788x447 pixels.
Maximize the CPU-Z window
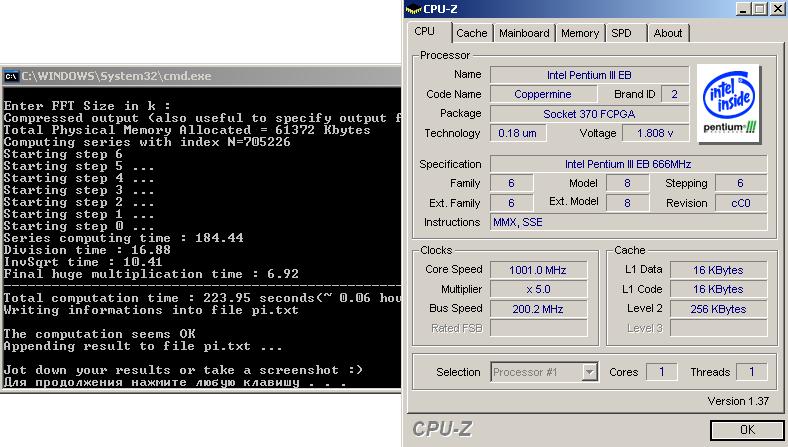760,9
